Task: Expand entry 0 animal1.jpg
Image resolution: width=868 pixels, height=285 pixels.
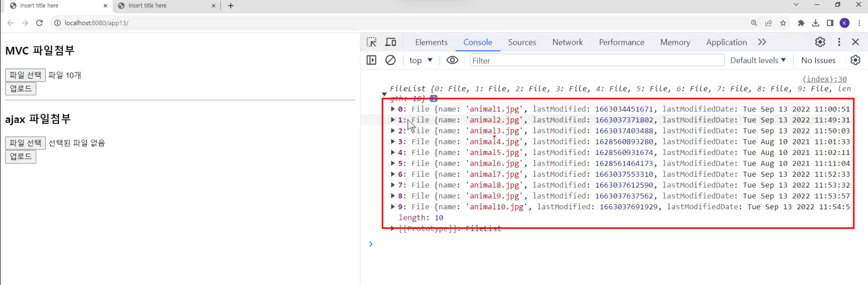Action: pyautogui.click(x=393, y=109)
